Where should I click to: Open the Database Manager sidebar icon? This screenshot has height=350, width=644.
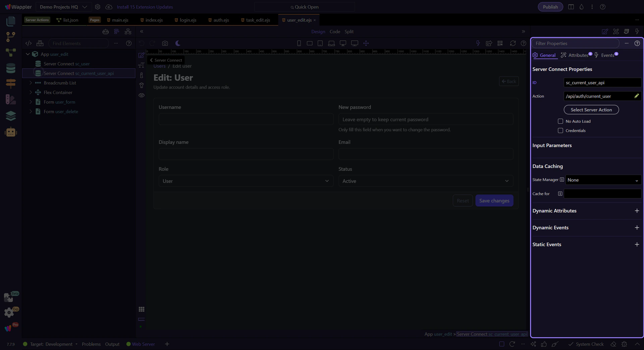11,68
